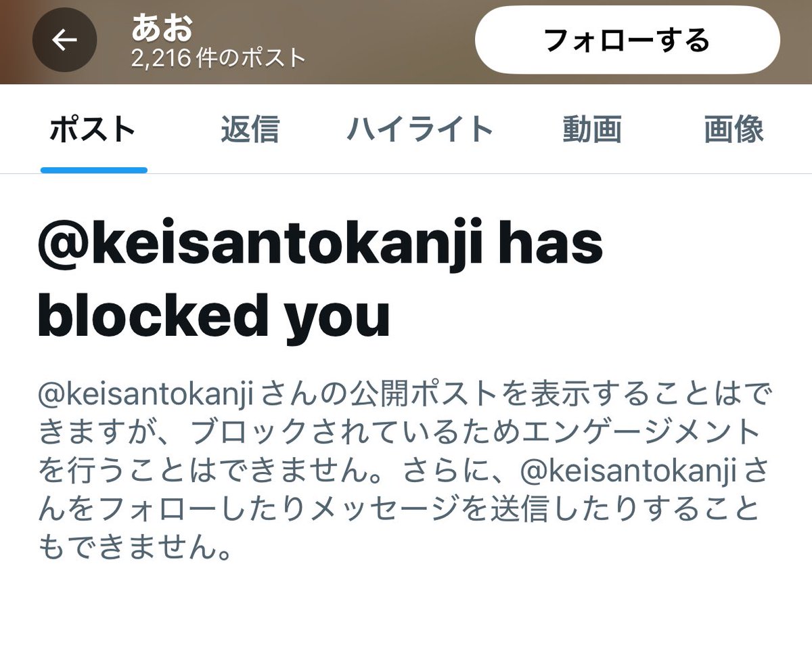The height and width of the screenshot is (646, 812).
Task: View the 画像 (Photos) tab
Action: click(x=734, y=130)
